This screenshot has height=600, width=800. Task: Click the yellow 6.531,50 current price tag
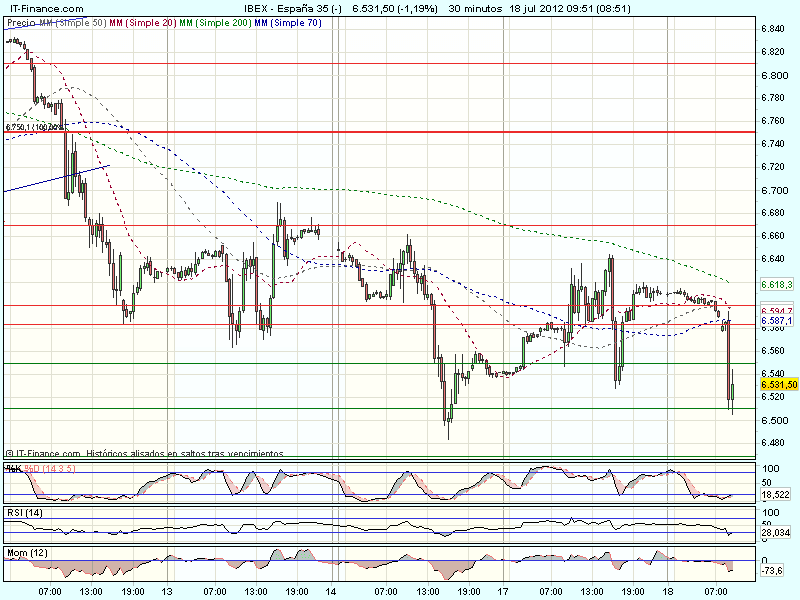click(x=778, y=384)
